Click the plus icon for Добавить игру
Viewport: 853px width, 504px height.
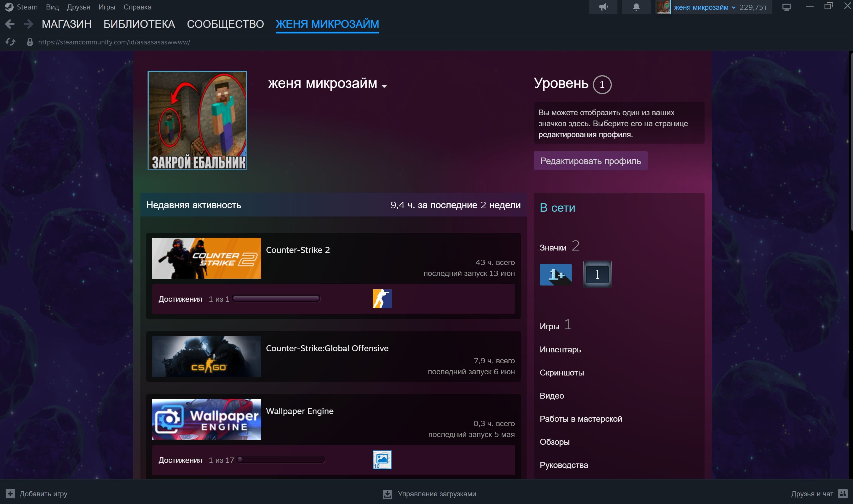point(10,494)
